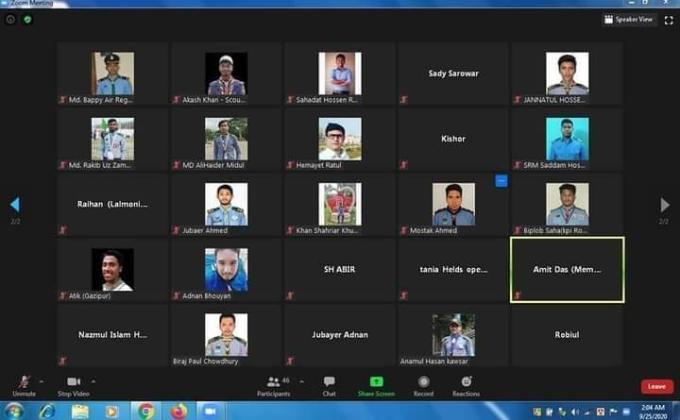
Task: Start recording the meeting
Action: tap(424, 384)
